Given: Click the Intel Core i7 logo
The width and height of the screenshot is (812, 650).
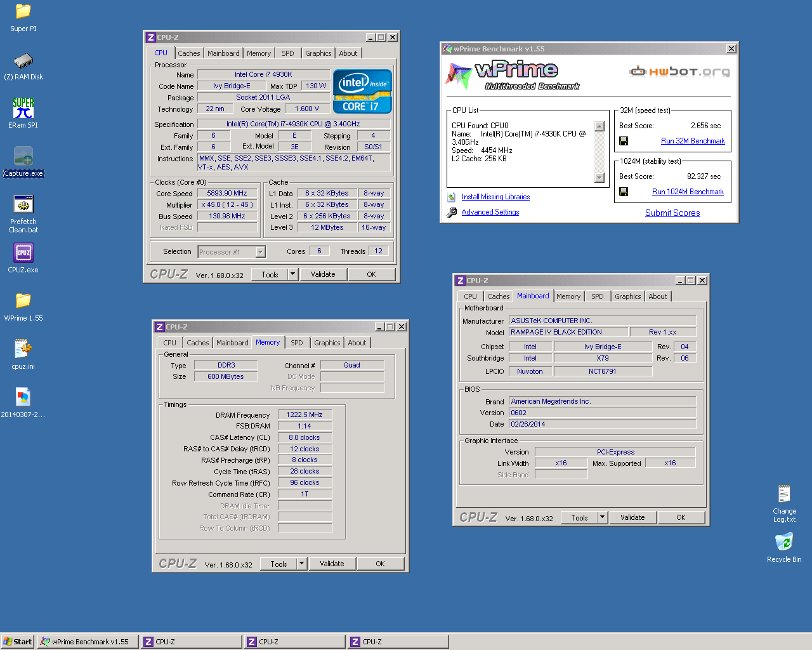Looking at the screenshot, I should pos(362,91).
